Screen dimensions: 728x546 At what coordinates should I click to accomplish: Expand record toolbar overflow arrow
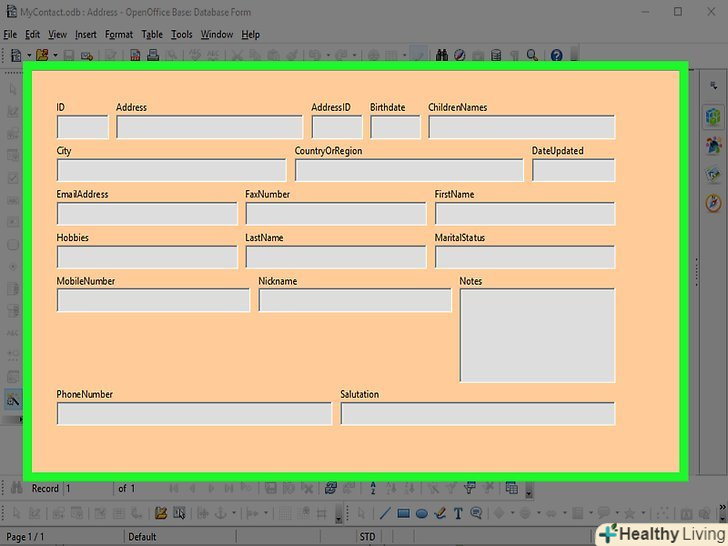[528, 494]
